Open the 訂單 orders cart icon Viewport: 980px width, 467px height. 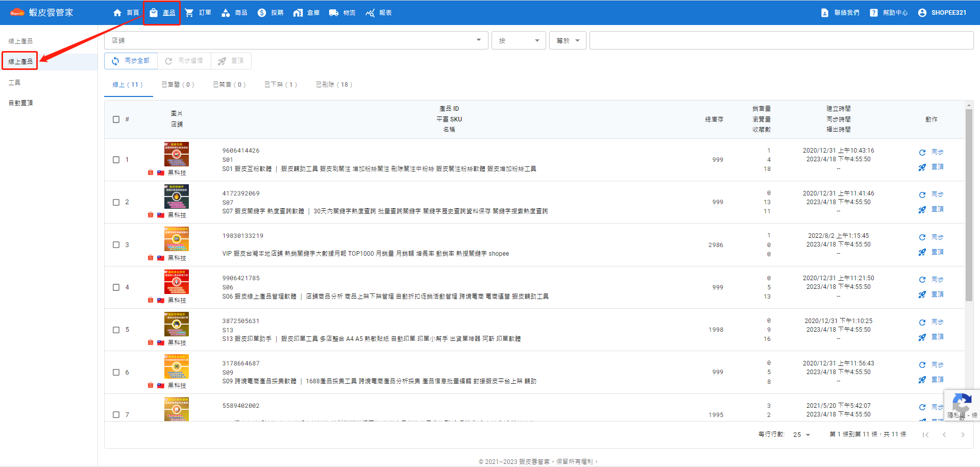tap(189, 13)
